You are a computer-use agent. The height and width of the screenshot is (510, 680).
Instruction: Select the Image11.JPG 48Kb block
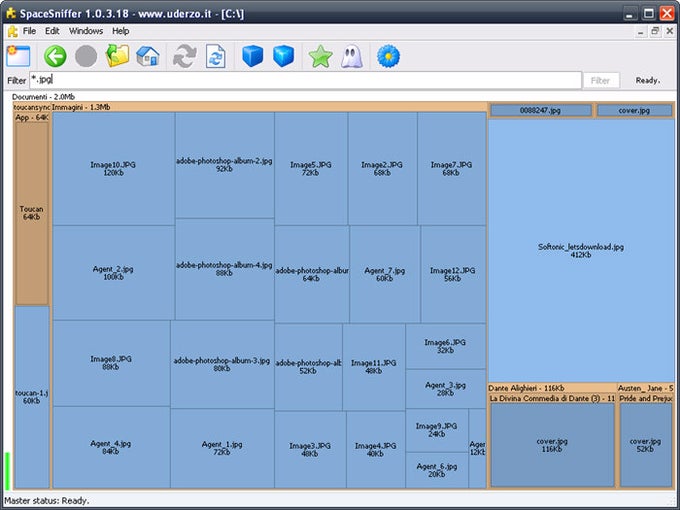click(x=373, y=367)
